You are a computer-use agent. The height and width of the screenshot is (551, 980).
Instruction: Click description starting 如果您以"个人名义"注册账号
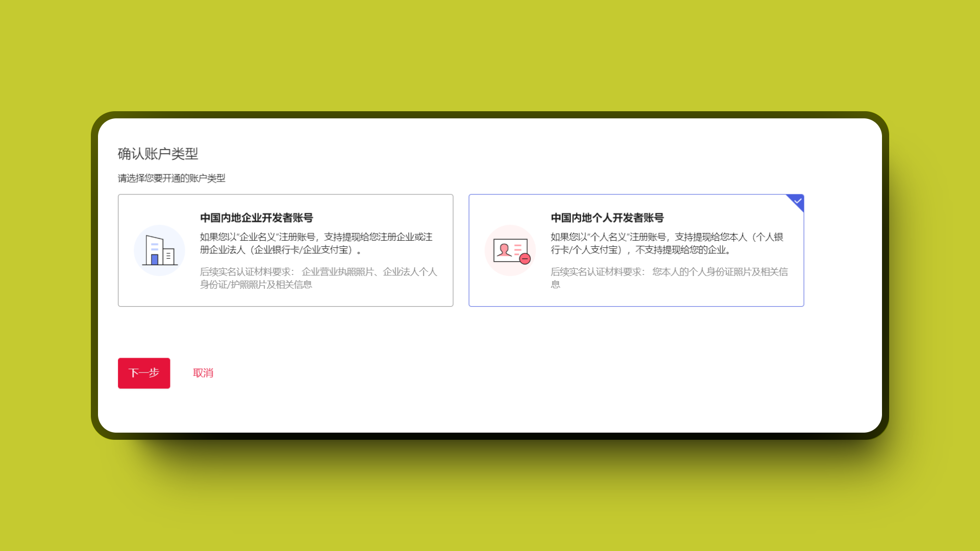click(667, 243)
